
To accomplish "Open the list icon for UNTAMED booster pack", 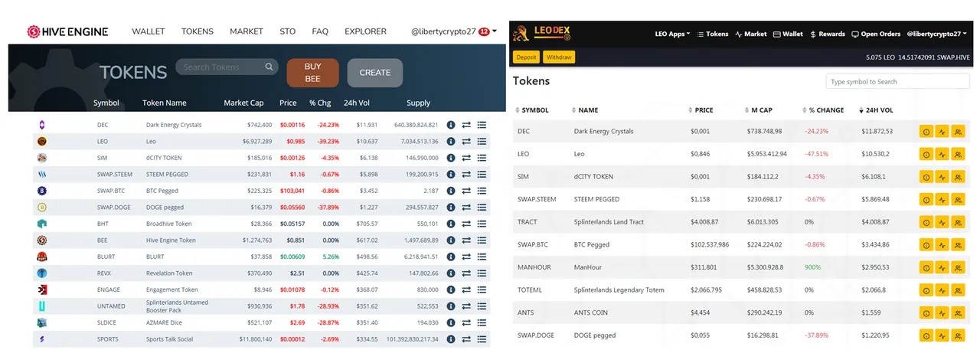I will click(x=482, y=306).
